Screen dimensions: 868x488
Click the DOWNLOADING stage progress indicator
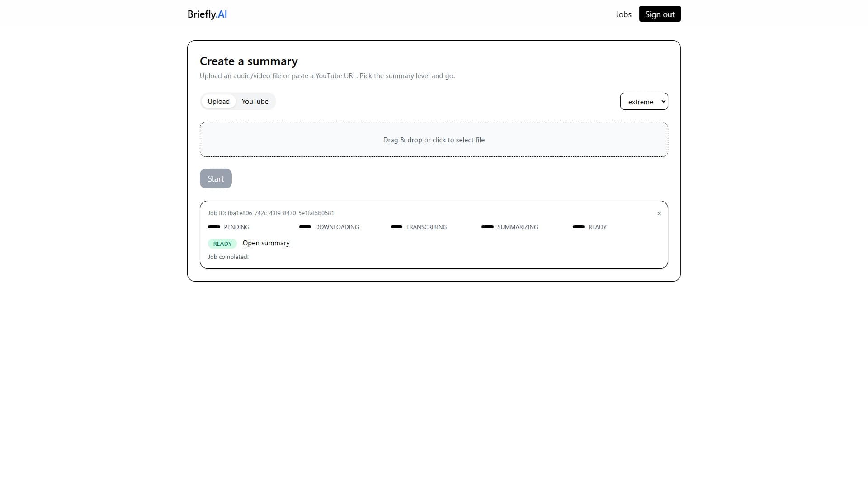click(304, 227)
